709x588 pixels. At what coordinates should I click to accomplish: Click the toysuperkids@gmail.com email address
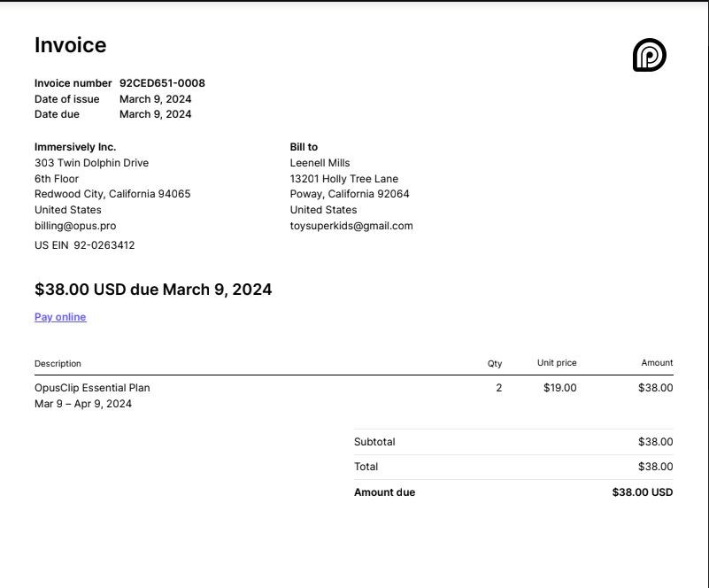[x=351, y=226]
